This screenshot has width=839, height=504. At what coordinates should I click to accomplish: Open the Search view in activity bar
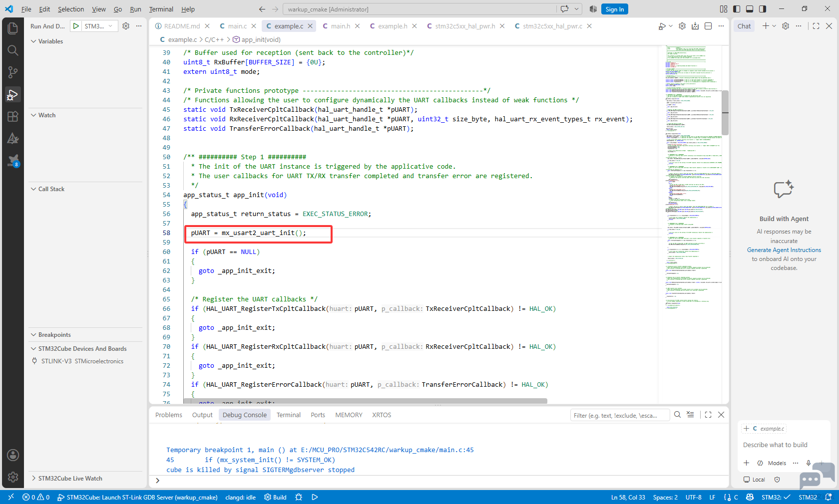click(x=13, y=50)
